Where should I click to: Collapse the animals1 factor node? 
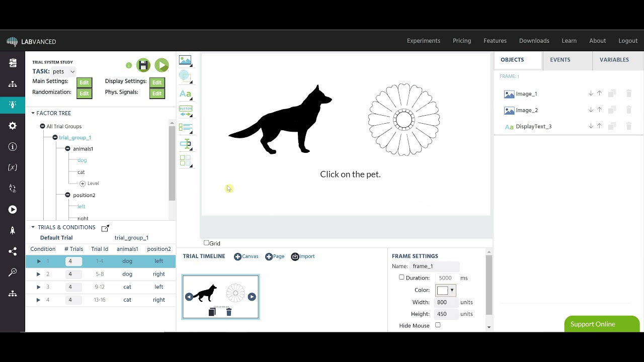67,149
